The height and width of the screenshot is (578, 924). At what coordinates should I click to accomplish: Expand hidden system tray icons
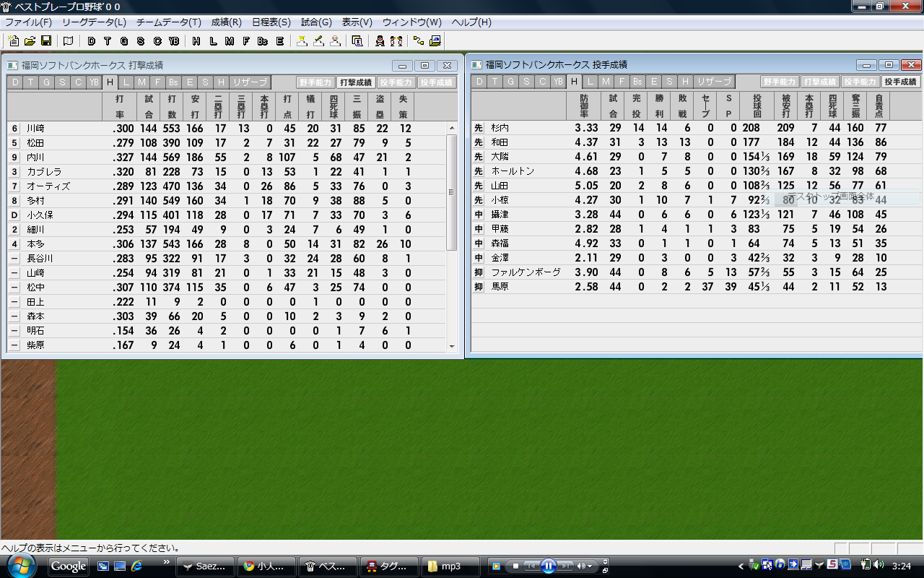pos(741,566)
